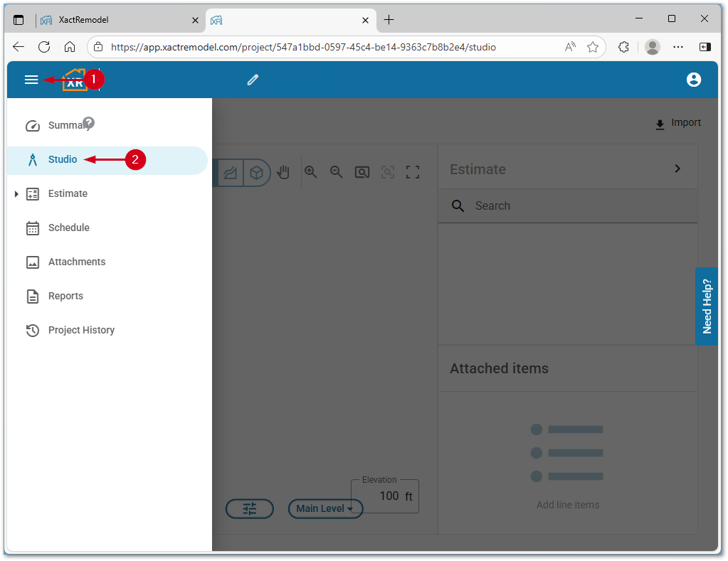Enter fullscreen with the bracket icon
This screenshot has width=728, height=561.
(x=413, y=172)
